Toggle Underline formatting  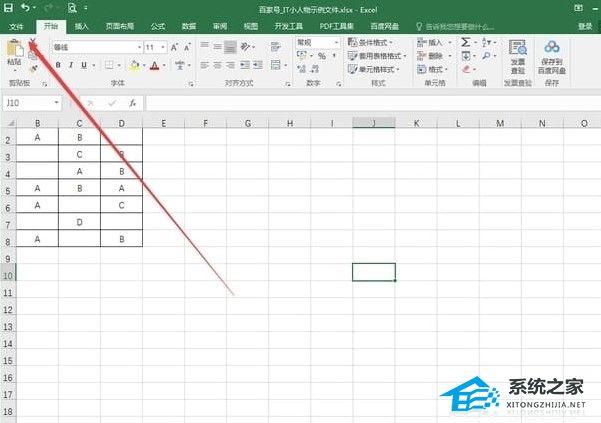tap(84, 65)
